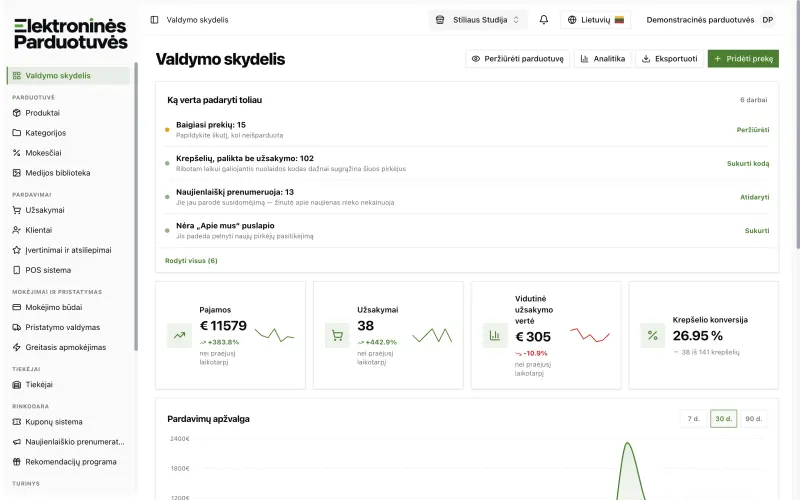Click the Kuponų sistema ticket icon
Viewport: 800px width, 500px height.
(x=17, y=422)
